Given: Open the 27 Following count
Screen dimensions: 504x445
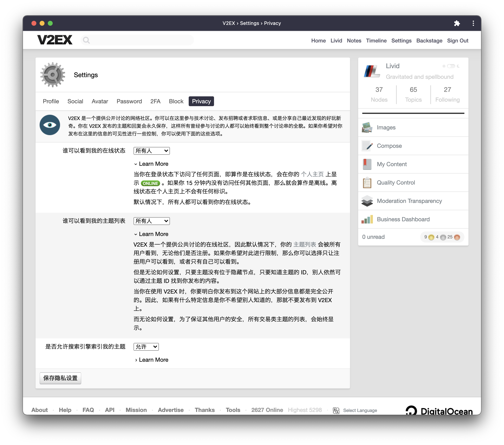Looking at the screenshot, I should [x=447, y=95].
